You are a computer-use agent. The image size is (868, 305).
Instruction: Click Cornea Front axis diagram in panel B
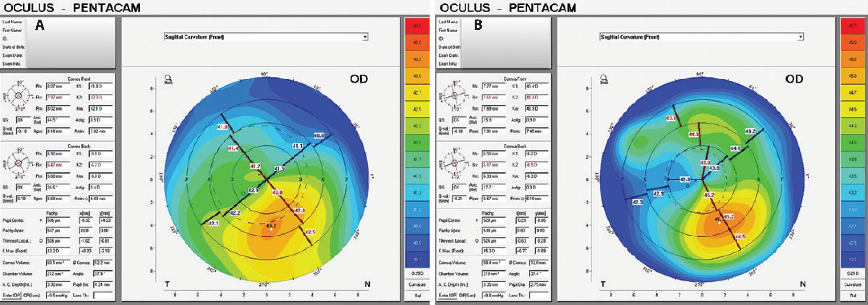pos(454,96)
